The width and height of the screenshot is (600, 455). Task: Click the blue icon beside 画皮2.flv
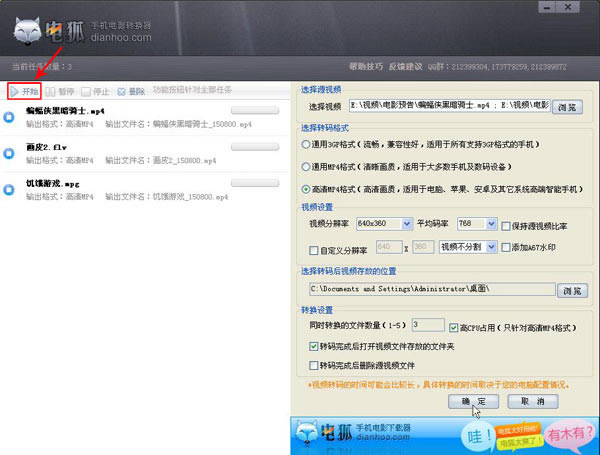9,153
